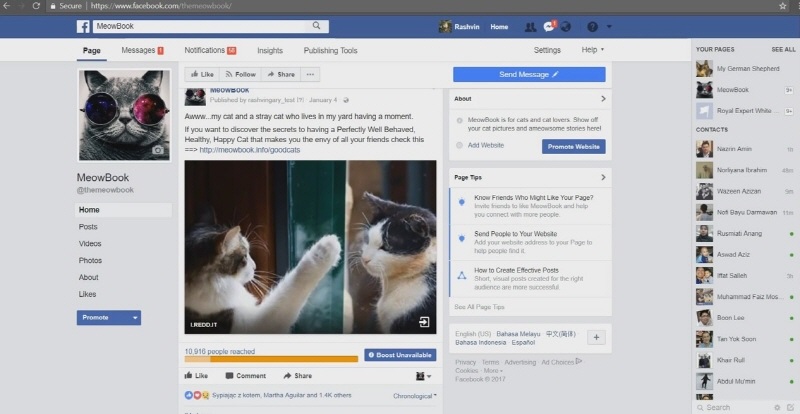Open the help question mark icon

pyautogui.click(x=592, y=27)
